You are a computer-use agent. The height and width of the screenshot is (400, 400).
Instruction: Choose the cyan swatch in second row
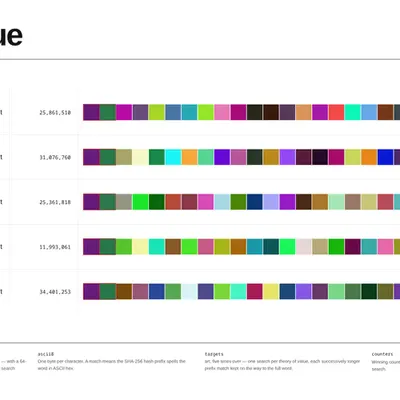click(x=173, y=157)
